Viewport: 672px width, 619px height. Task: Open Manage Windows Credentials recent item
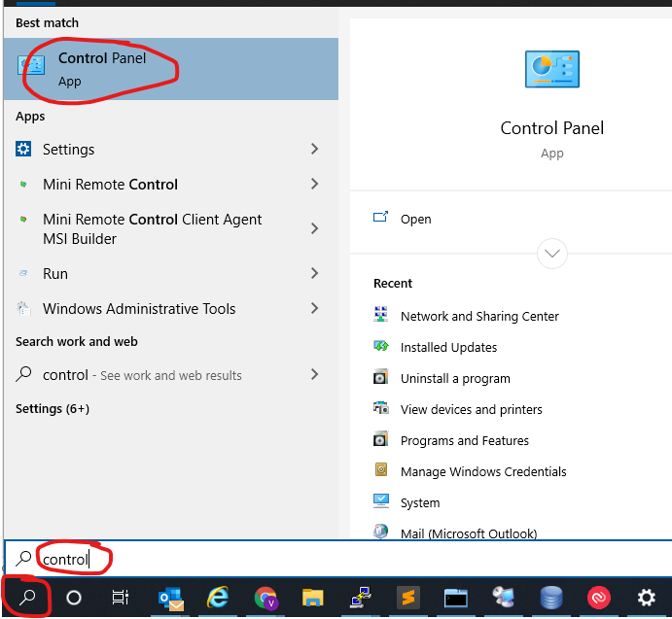point(483,471)
